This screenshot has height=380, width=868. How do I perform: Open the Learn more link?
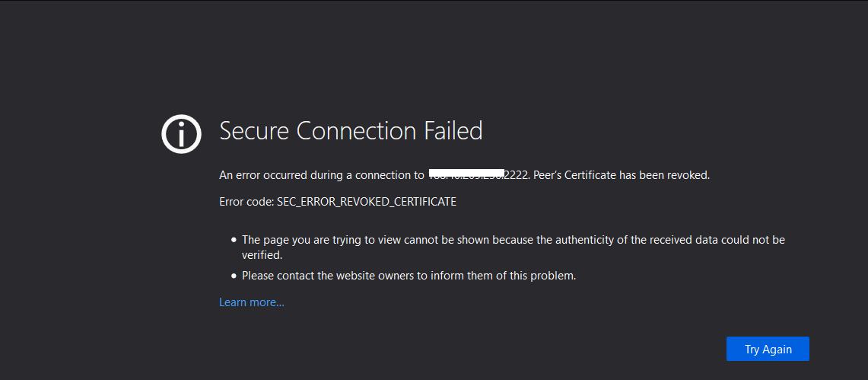click(252, 302)
